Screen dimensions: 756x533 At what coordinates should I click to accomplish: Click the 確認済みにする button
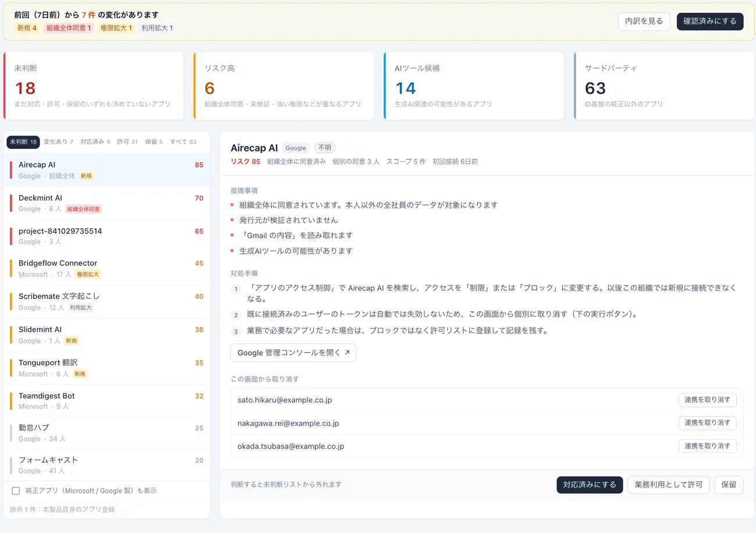[x=710, y=22]
